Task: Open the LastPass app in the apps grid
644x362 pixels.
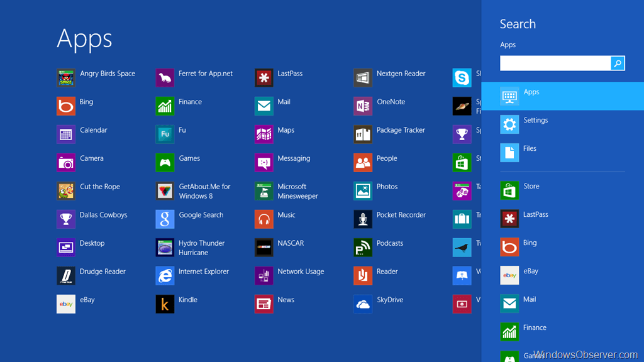Action: click(264, 78)
